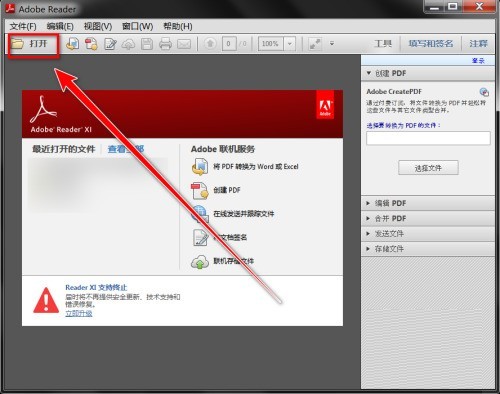Screen dimensions: 500x394
Task: Collapse the 创建 PDF panel section
Action: [x=428, y=73]
